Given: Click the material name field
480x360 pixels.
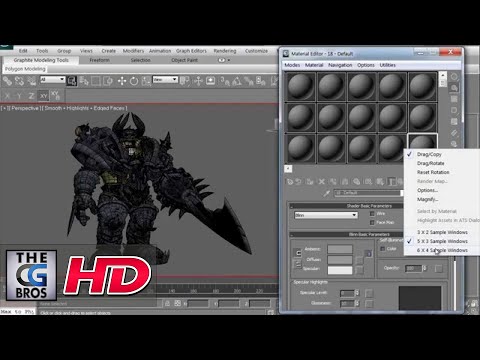Looking at the screenshot, I should (368, 193).
